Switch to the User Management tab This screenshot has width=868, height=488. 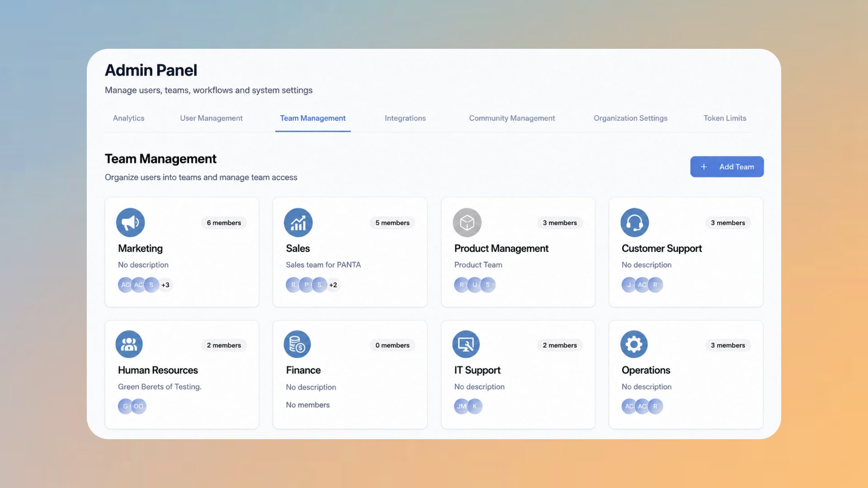211,118
